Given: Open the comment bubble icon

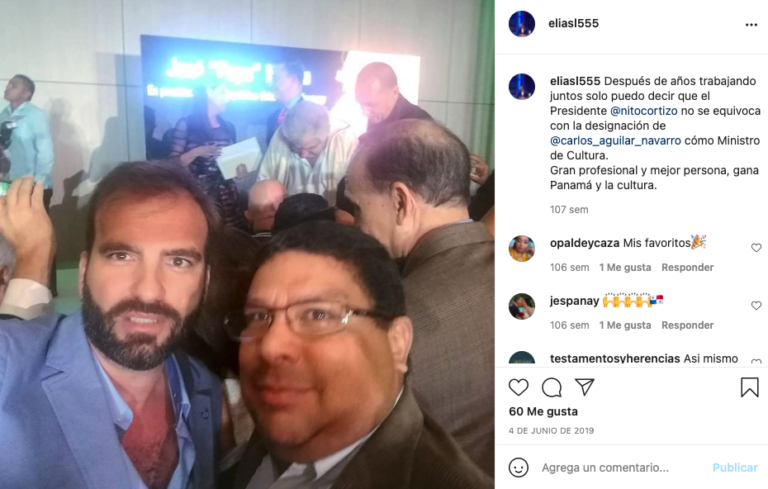Looking at the screenshot, I should (x=552, y=388).
